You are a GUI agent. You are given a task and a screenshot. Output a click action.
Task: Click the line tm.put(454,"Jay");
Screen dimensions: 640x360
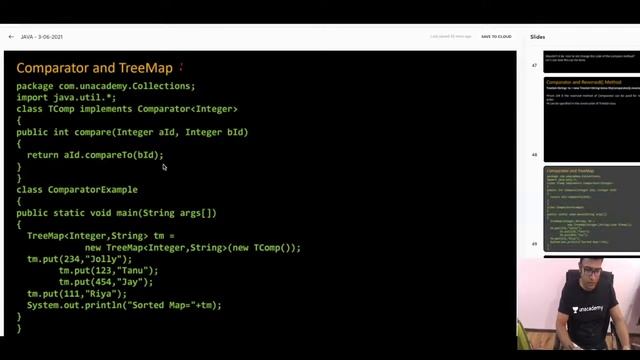[x=106, y=282]
